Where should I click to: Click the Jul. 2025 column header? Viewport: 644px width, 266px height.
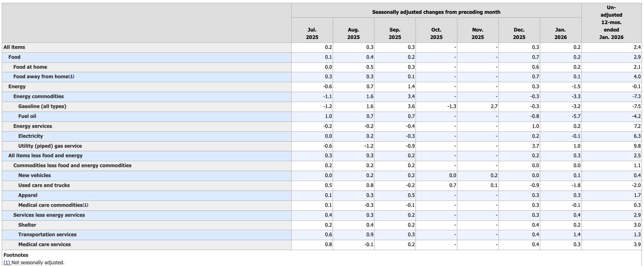[x=312, y=34]
